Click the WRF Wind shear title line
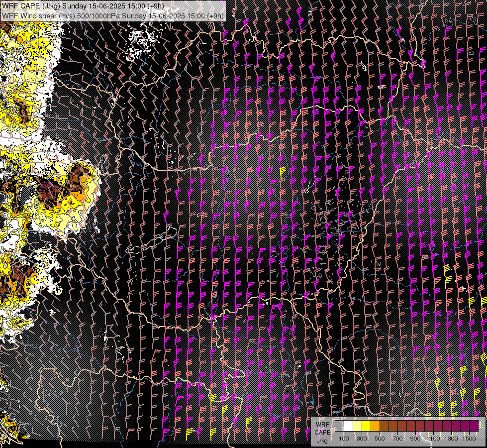 pos(112,16)
